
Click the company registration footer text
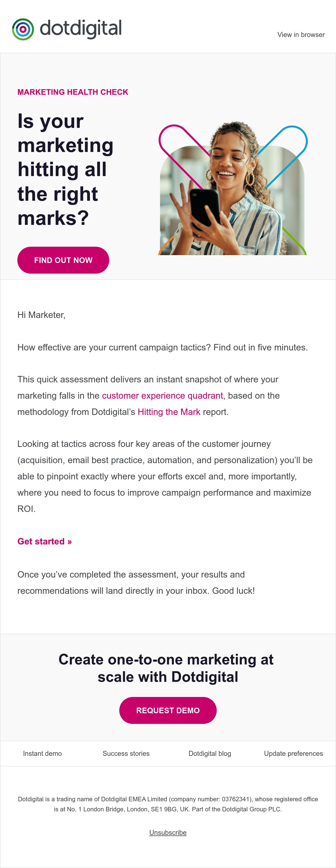coord(168,804)
